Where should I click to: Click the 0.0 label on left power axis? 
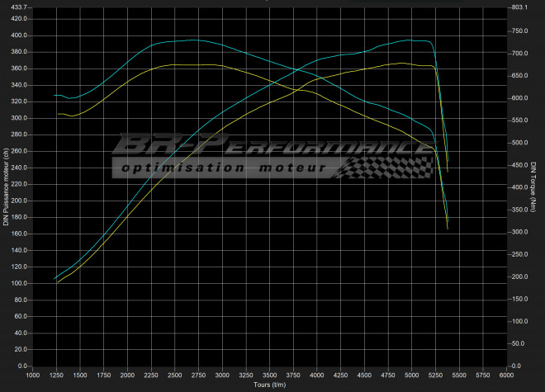point(22,366)
